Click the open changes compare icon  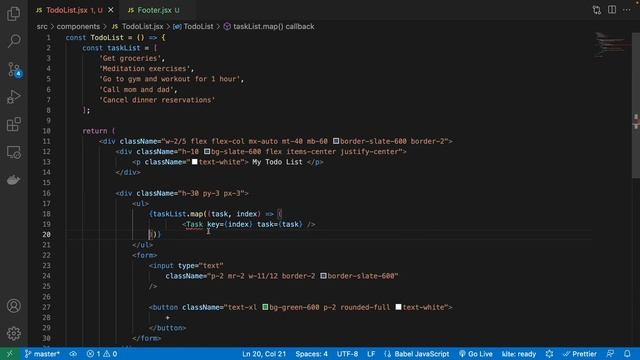click(x=597, y=10)
